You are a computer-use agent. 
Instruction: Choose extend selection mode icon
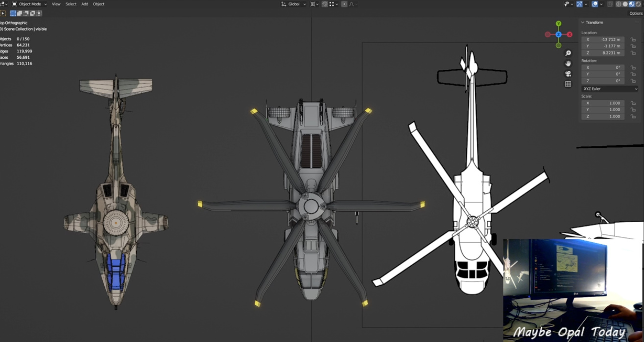point(20,13)
